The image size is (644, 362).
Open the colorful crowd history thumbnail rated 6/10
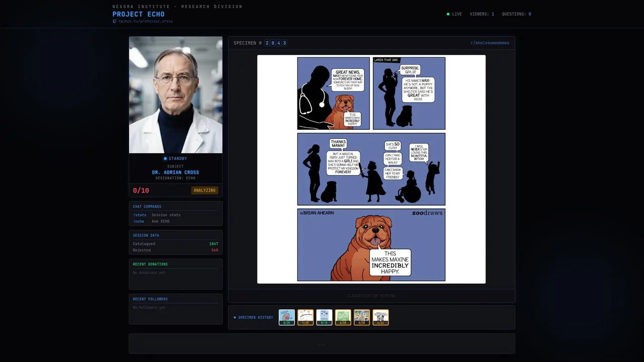coord(362,317)
